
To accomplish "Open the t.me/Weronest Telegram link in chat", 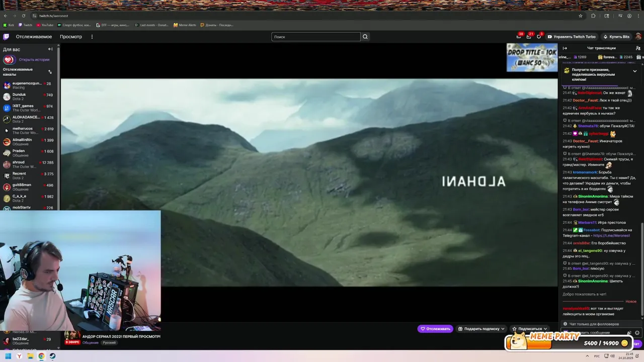I will [611, 235].
